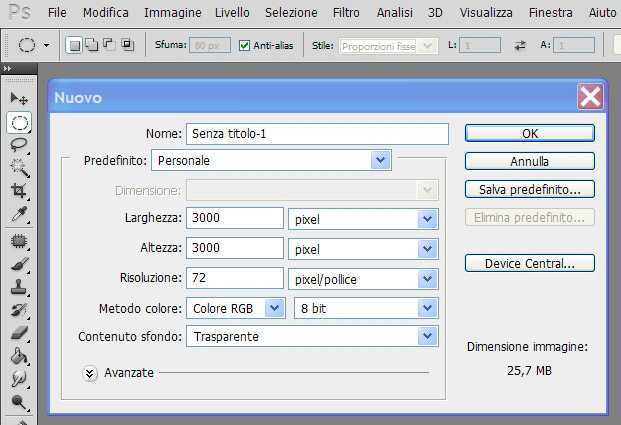Open the File menu
This screenshot has width=621, height=425.
(x=57, y=13)
